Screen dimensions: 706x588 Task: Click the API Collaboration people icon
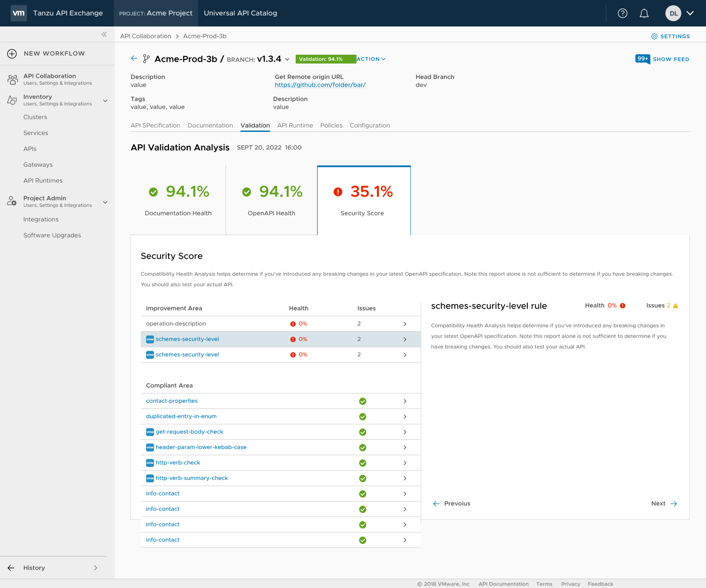(x=12, y=79)
